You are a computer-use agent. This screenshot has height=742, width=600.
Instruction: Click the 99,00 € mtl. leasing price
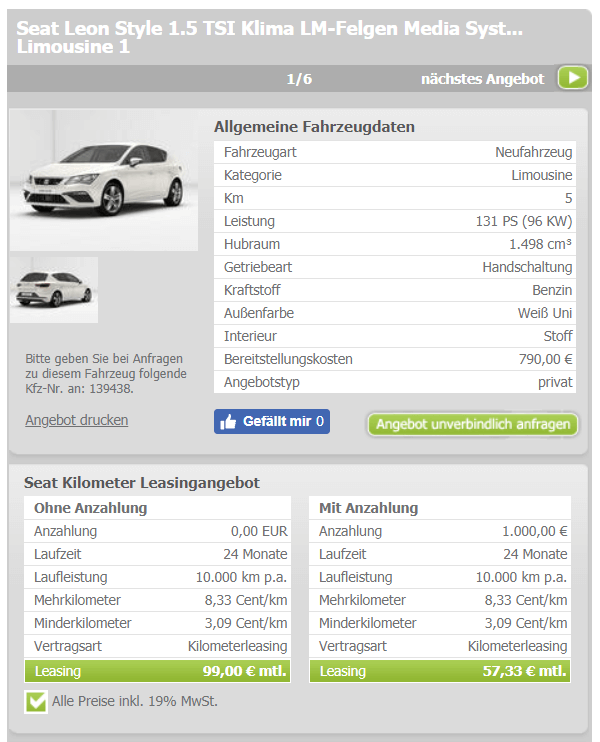tap(244, 671)
